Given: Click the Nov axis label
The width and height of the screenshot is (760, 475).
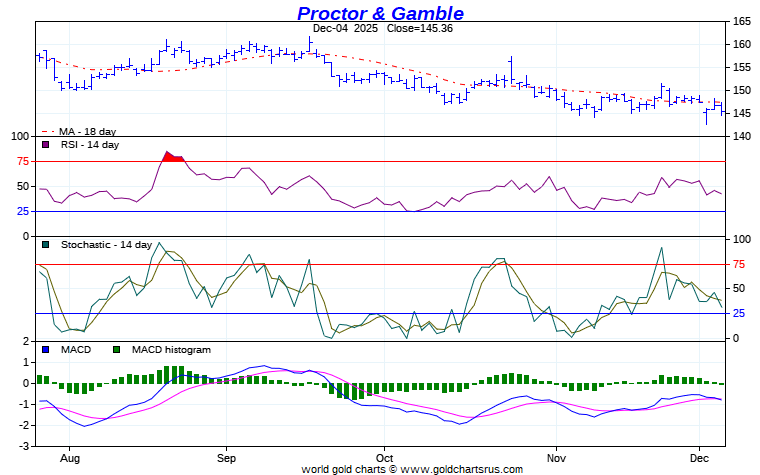Looking at the screenshot, I should pyautogui.click(x=556, y=458).
